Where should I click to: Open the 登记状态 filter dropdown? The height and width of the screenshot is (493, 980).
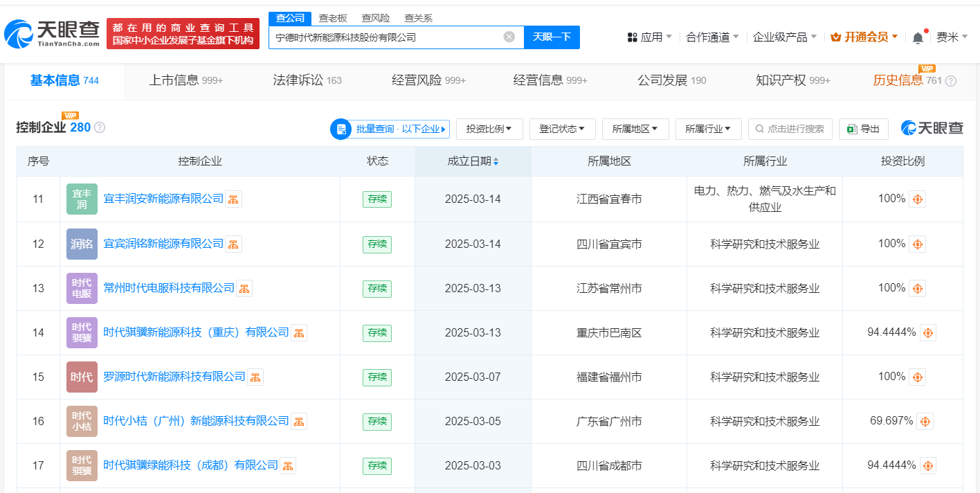tap(562, 129)
